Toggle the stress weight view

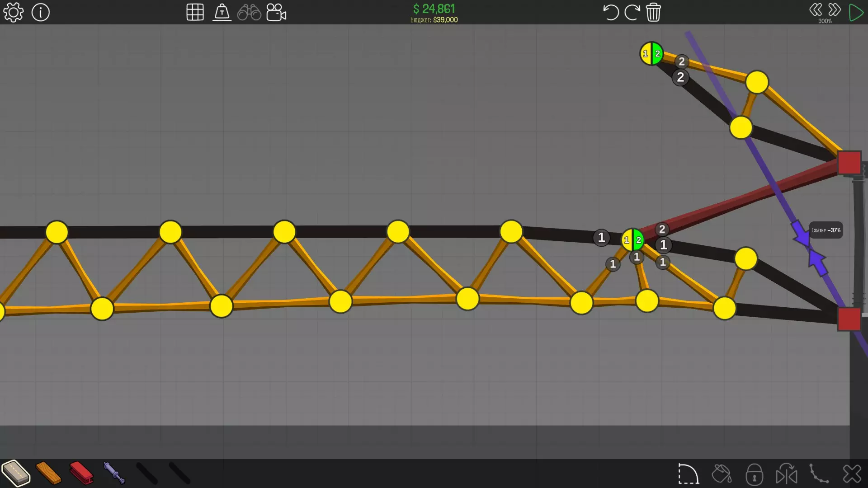tap(222, 12)
